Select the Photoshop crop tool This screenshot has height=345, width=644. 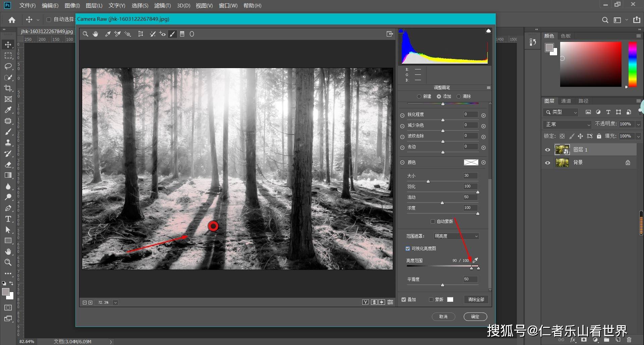(x=8, y=88)
